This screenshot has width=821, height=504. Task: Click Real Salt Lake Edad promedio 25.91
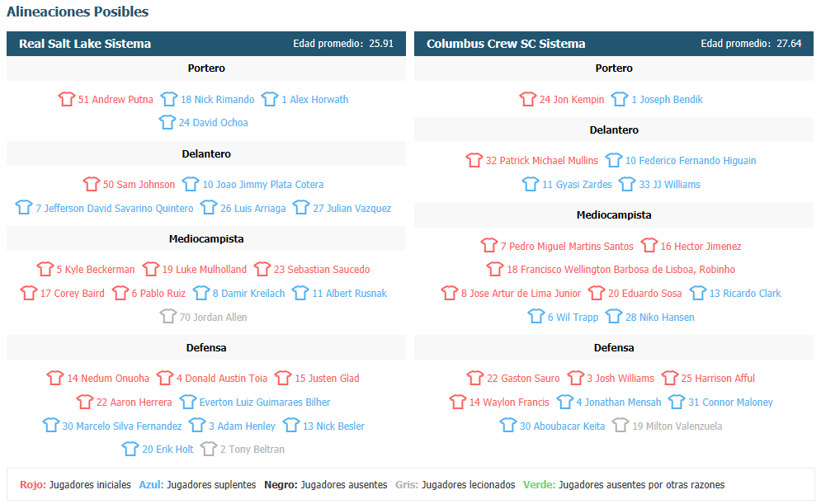343,44
